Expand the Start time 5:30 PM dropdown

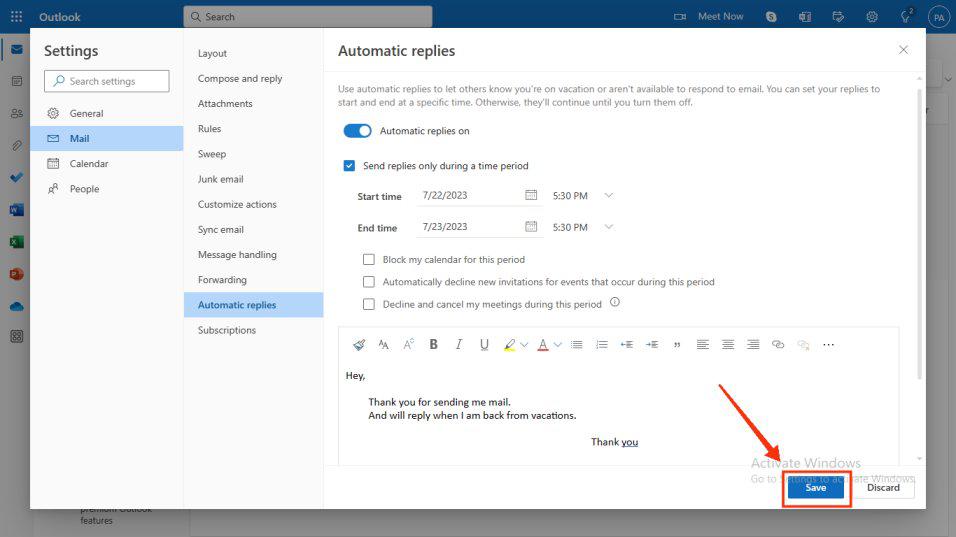(608, 195)
